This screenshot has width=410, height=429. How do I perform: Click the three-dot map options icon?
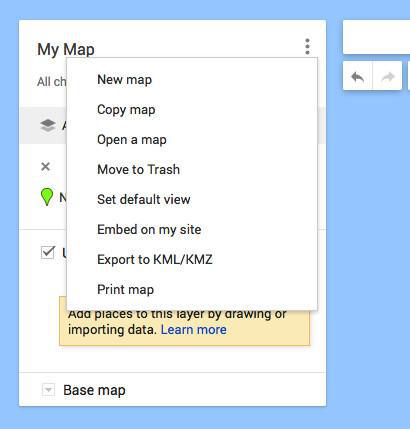click(307, 47)
